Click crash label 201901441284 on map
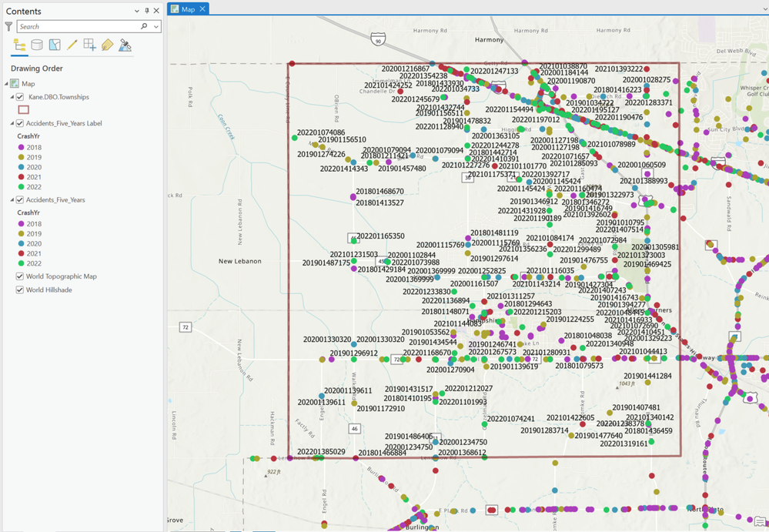Viewport: 769px width, 532px height. click(647, 376)
